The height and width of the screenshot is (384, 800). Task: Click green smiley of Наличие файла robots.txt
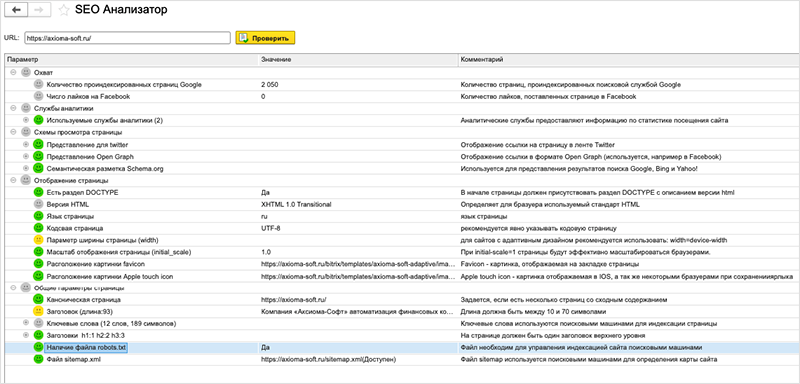(x=38, y=347)
